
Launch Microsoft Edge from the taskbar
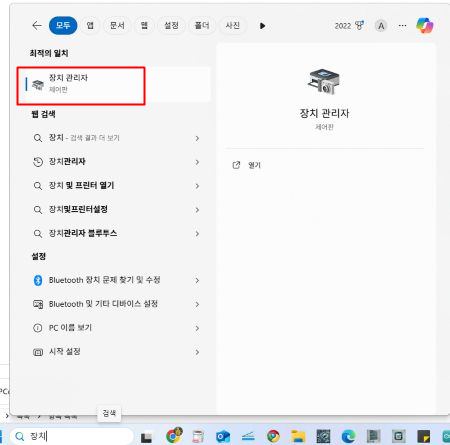(348, 436)
